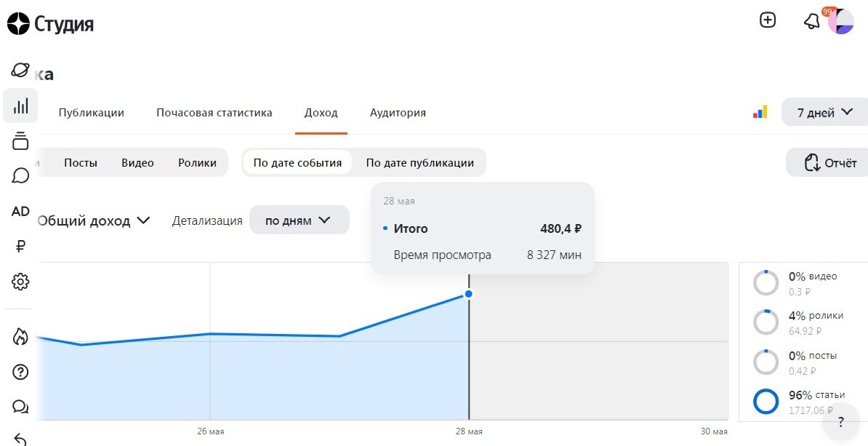This screenshot has width=868, height=446.
Task: Click the 26 мая axis label
Action: [x=210, y=431]
